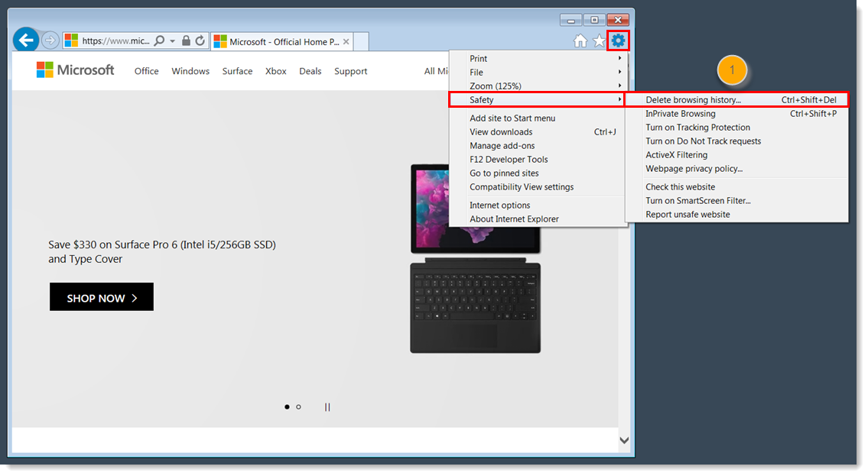
Task: Maximize the Internet Explorer window
Action: (594, 21)
